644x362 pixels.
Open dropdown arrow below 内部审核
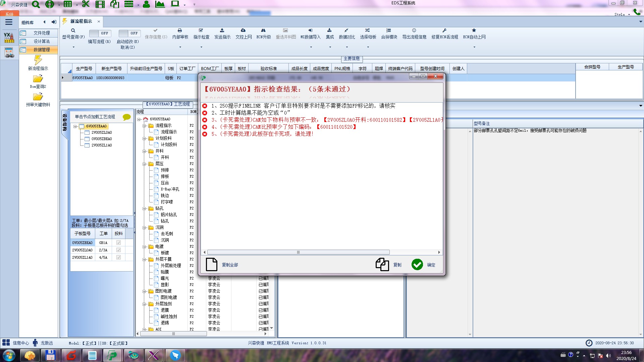click(x=180, y=47)
